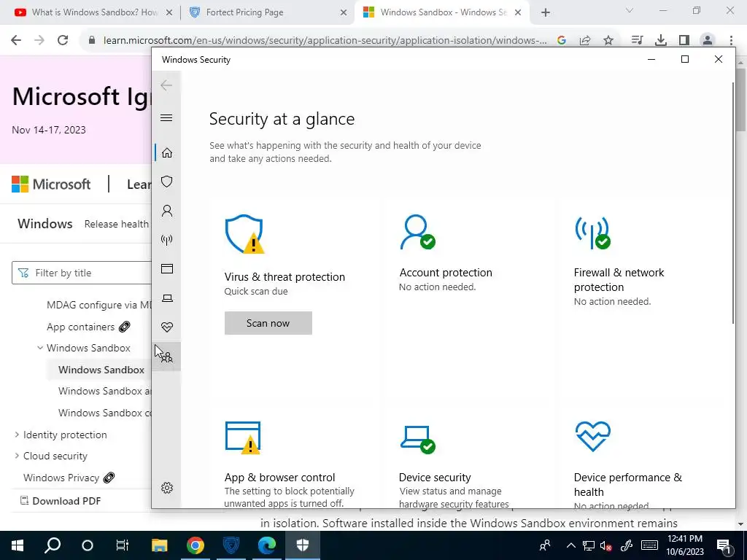Viewport: 747px width, 560px height.
Task: Open Microsoft Edge from the taskbar
Action: click(267, 545)
